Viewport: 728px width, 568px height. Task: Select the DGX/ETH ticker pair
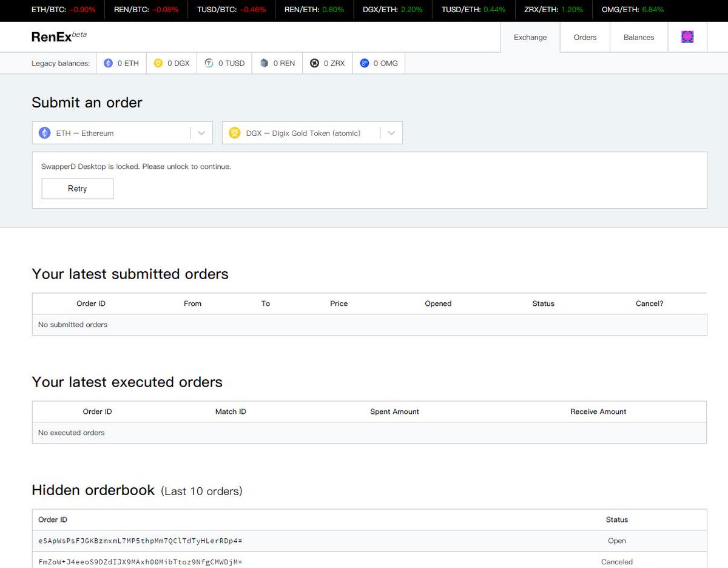click(393, 10)
